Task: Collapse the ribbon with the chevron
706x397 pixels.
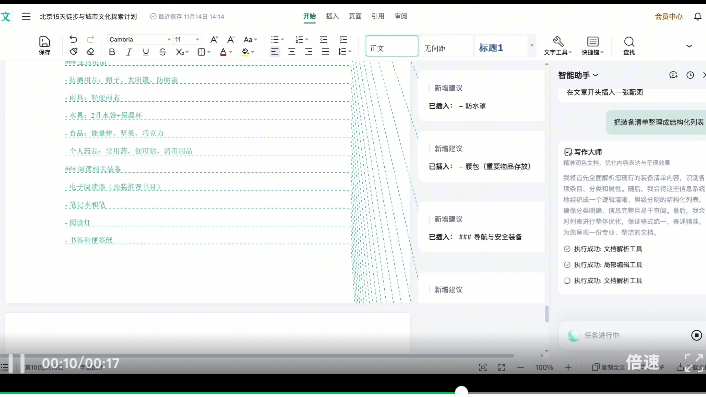Action: pyautogui.click(x=689, y=46)
